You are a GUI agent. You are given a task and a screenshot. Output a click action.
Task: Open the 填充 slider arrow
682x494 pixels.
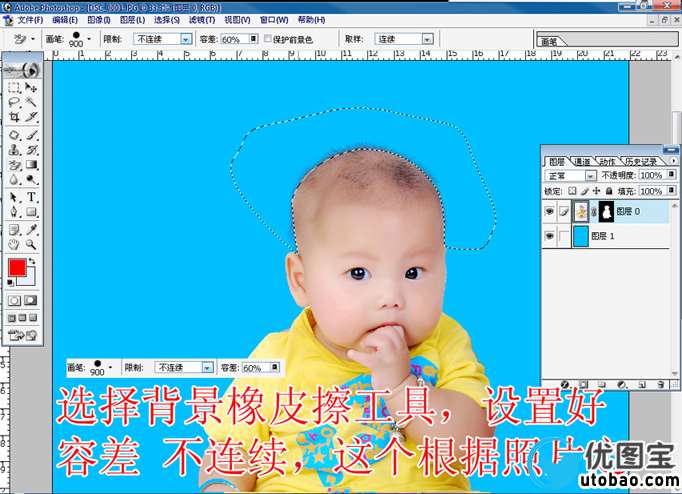click(x=671, y=190)
